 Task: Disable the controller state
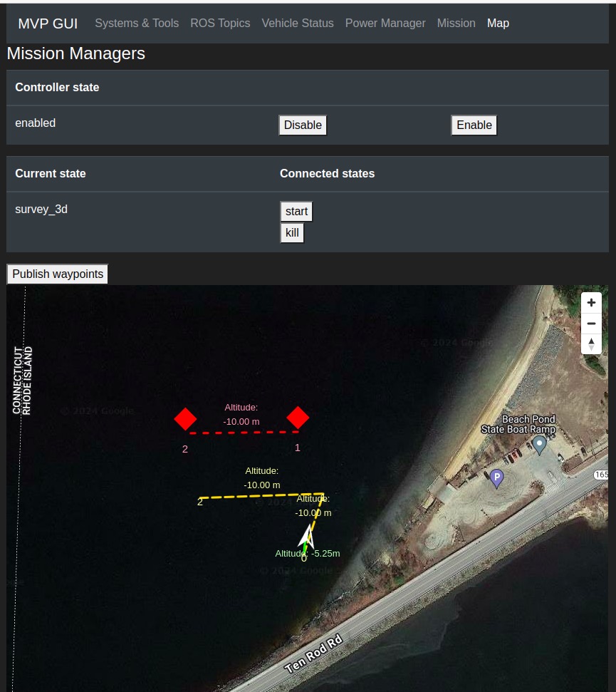(x=303, y=125)
